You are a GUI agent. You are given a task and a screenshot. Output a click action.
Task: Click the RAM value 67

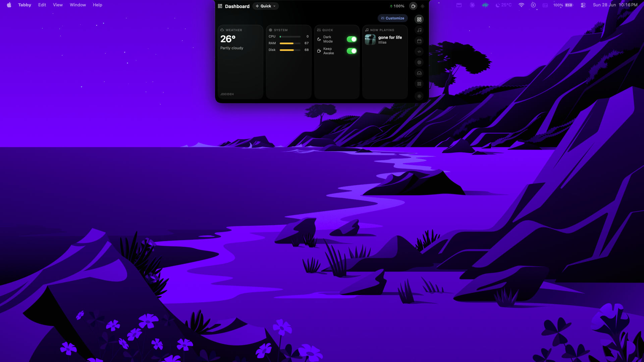coord(307,43)
